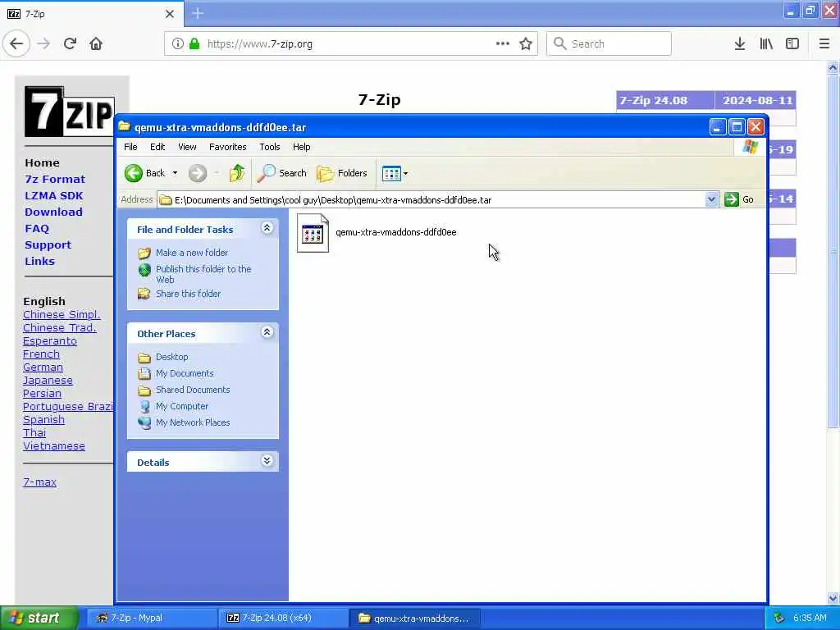Open the browser Library icon

[x=766, y=44]
